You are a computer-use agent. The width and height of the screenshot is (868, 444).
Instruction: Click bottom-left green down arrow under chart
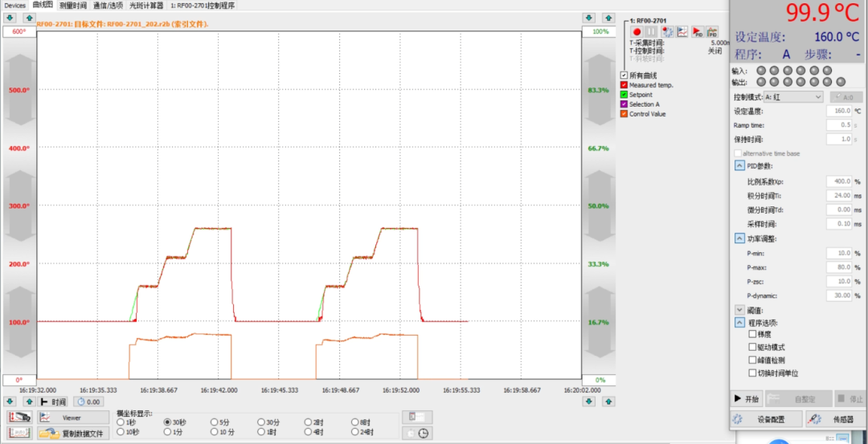coord(11,401)
